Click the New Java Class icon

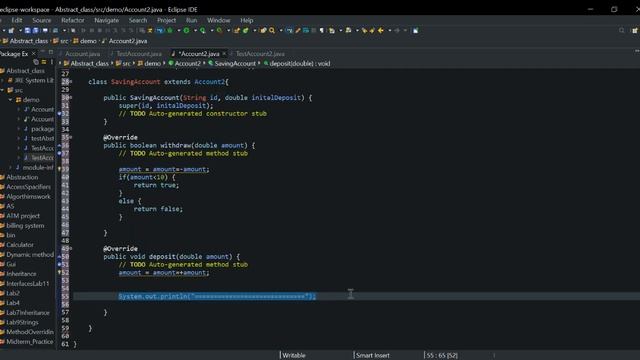tap(246, 31)
